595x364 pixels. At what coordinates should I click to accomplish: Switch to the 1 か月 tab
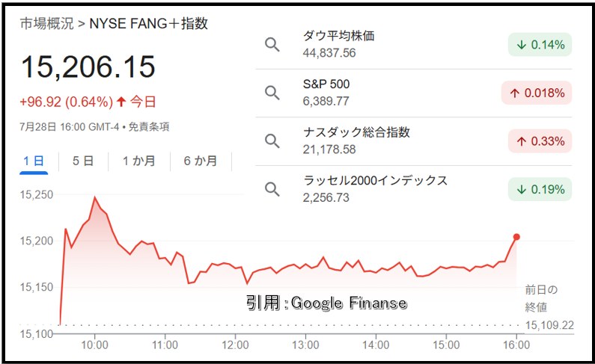click(x=139, y=161)
